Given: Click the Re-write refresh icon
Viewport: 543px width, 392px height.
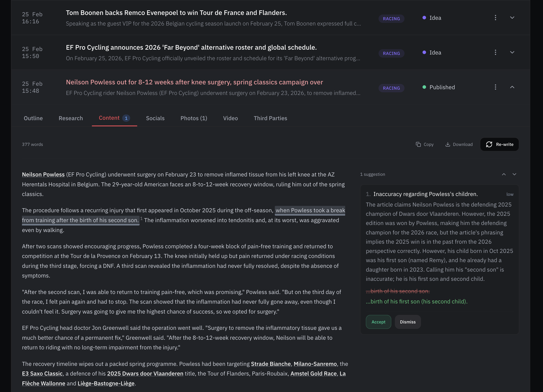Looking at the screenshot, I should [x=489, y=144].
